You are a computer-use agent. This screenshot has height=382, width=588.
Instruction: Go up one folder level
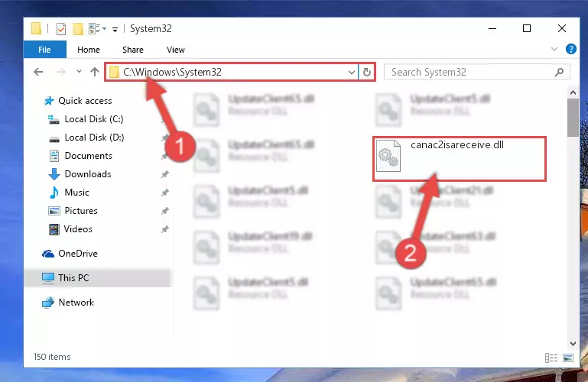tap(95, 72)
